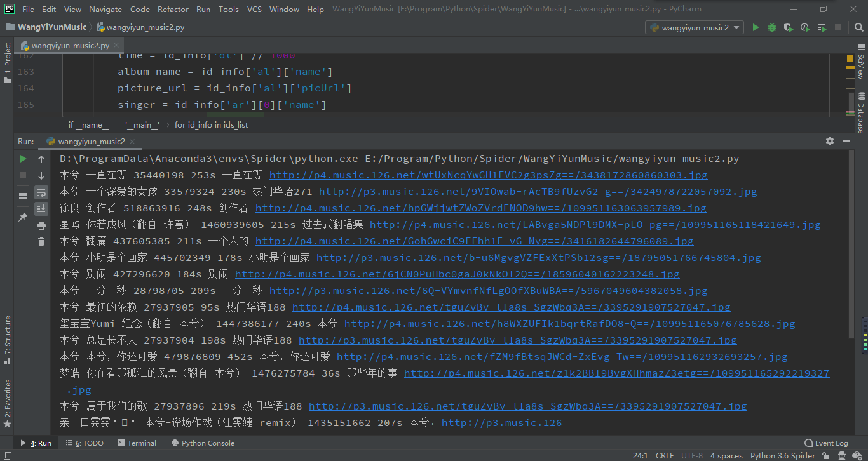Viewport: 868px width, 461px height.
Task: Open the 6: TODO tool tab
Action: [84, 443]
